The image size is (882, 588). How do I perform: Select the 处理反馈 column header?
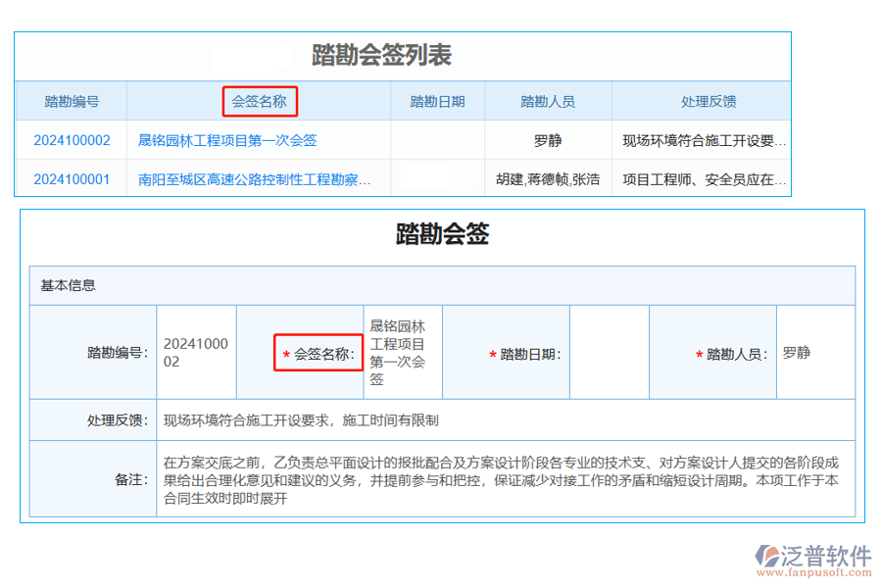point(708,101)
